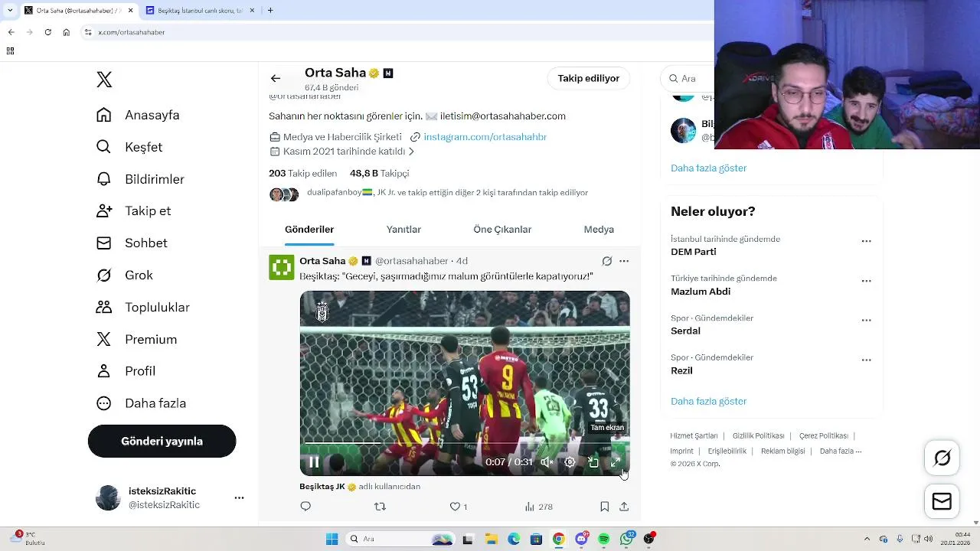Open Sohbet messages
The width and height of the screenshot is (980, 551).
[x=132, y=243]
